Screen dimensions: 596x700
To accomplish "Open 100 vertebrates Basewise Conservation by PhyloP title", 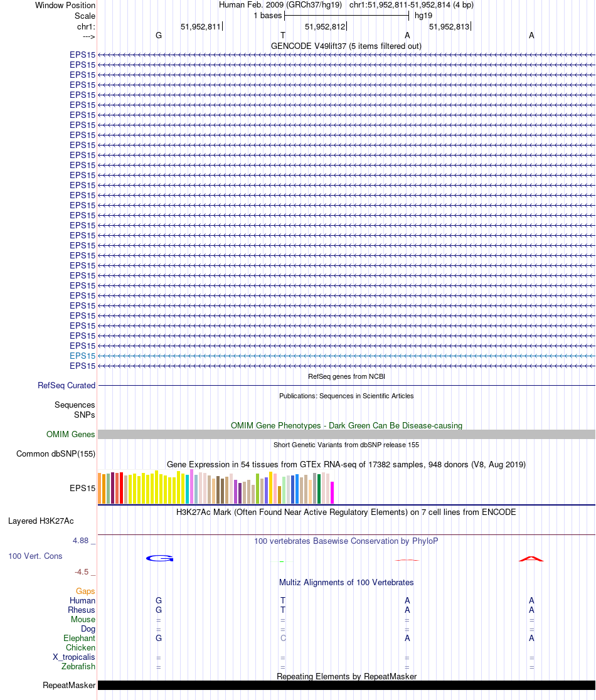I will (x=346, y=541).
